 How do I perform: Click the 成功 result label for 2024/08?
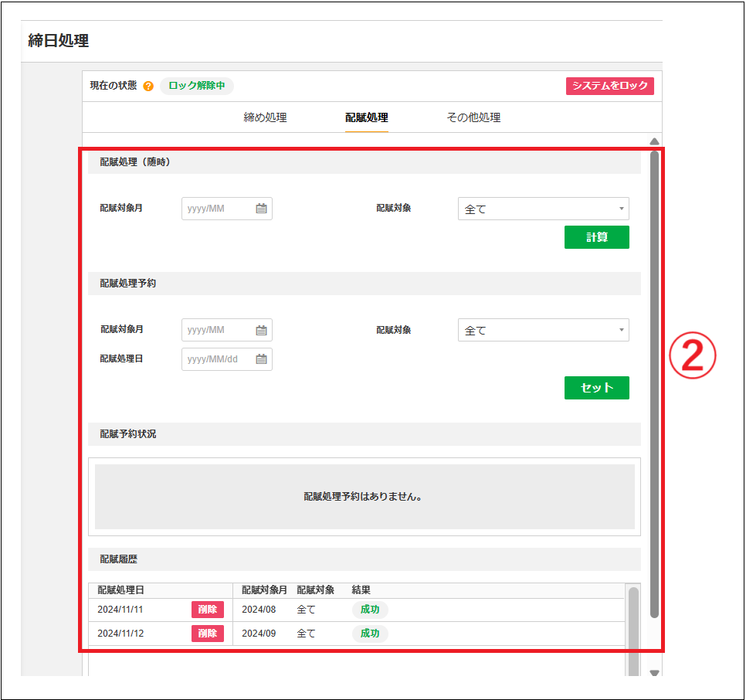point(369,609)
